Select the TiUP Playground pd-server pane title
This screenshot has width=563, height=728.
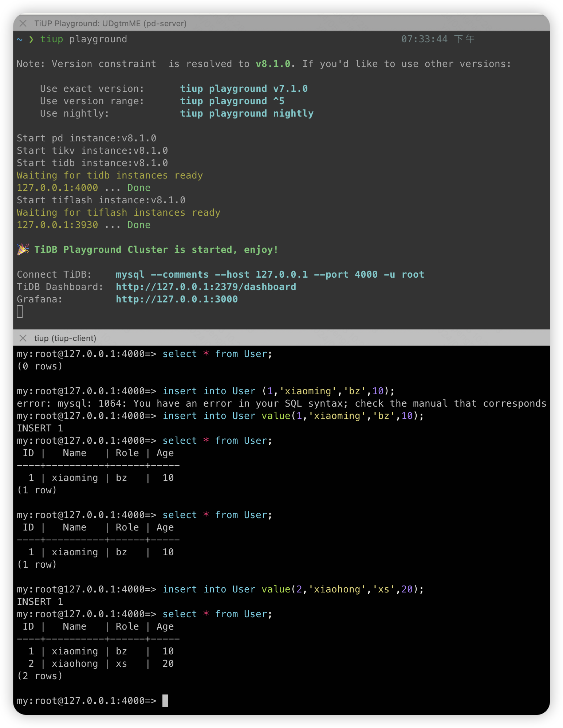coord(110,24)
